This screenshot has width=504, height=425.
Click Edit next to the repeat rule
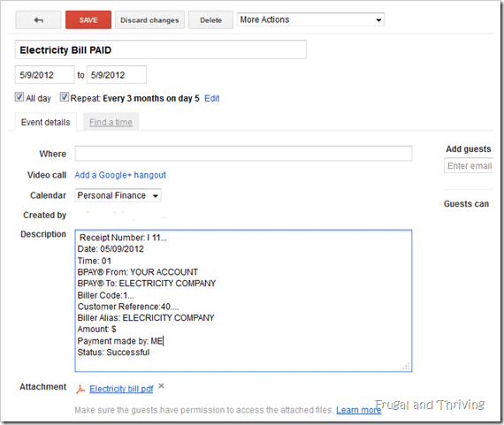pyautogui.click(x=212, y=98)
